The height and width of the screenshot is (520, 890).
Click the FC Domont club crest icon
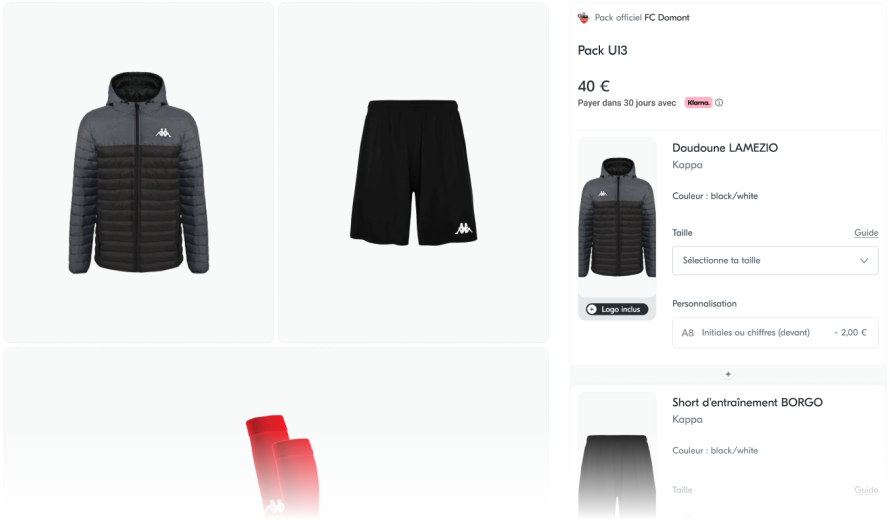tap(583, 18)
